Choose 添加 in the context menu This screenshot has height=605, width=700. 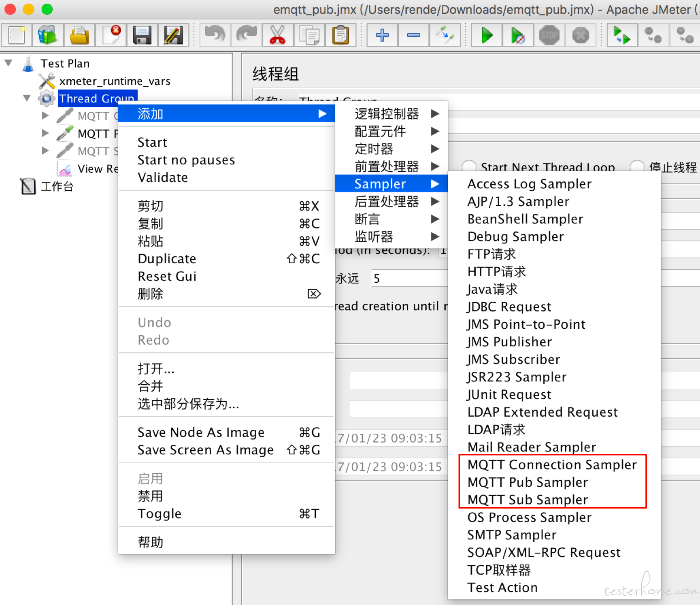point(227,114)
